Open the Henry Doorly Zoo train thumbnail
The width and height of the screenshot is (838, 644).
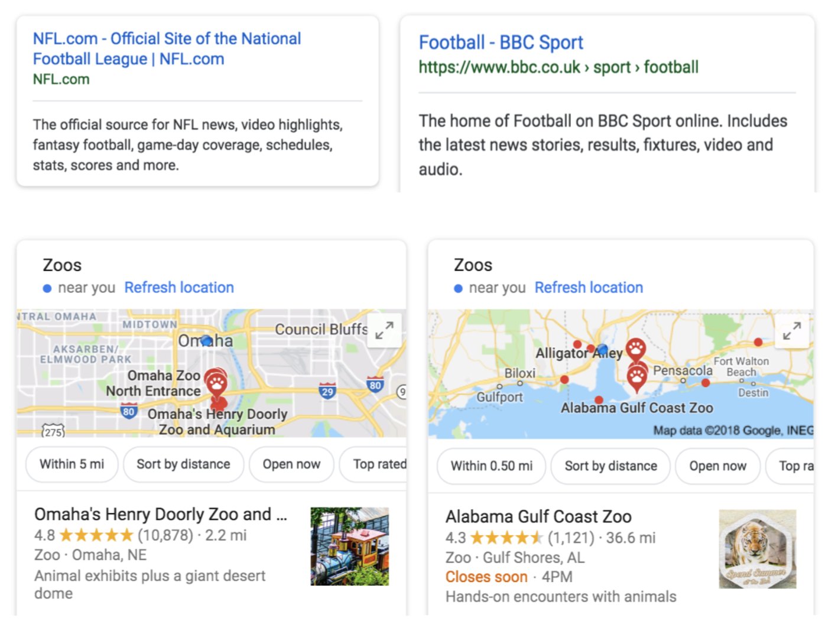[350, 547]
